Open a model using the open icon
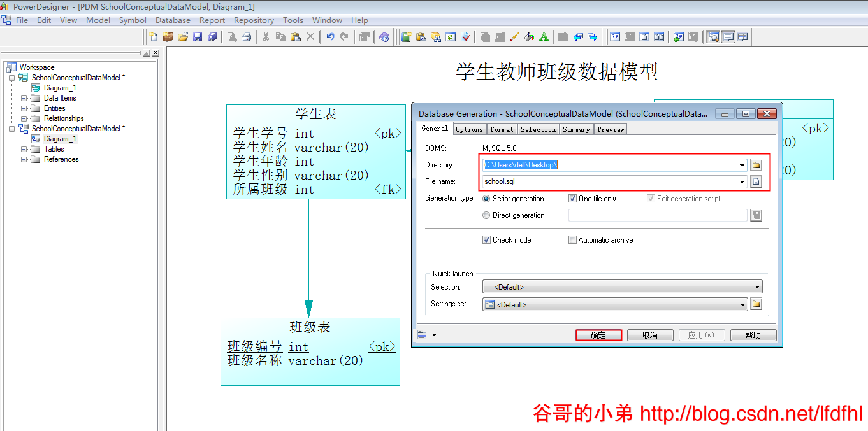The image size is (868, 431). [x=184, y=36]
